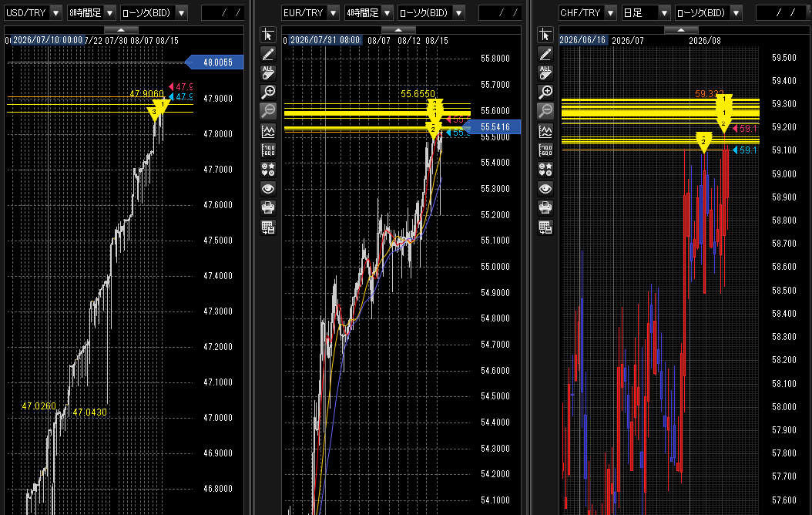Click highlighted date 2026/07/31 08:00 label

[x=324, y=40]
